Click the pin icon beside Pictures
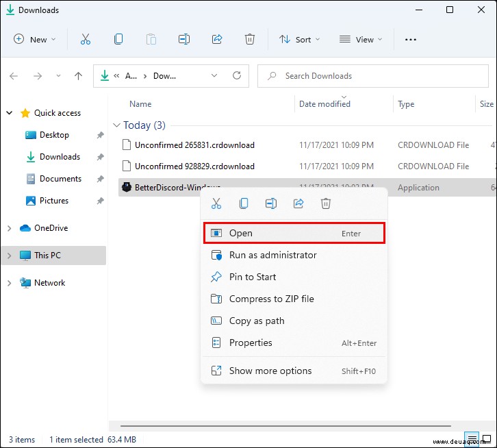The image size is (497, 448). click(100, 201)
